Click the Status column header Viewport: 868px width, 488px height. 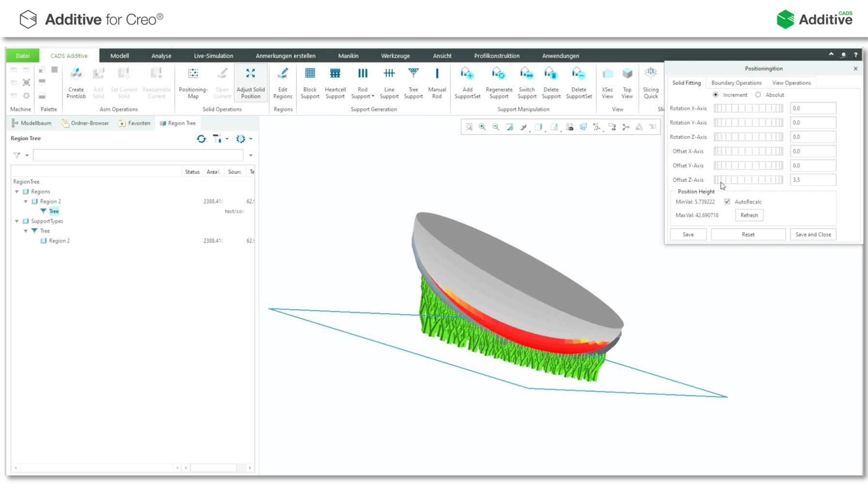click(192, 172)
